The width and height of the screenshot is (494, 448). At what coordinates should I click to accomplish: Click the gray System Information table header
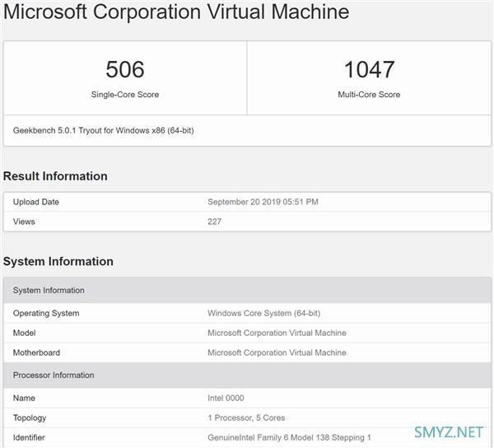point(247,290)
